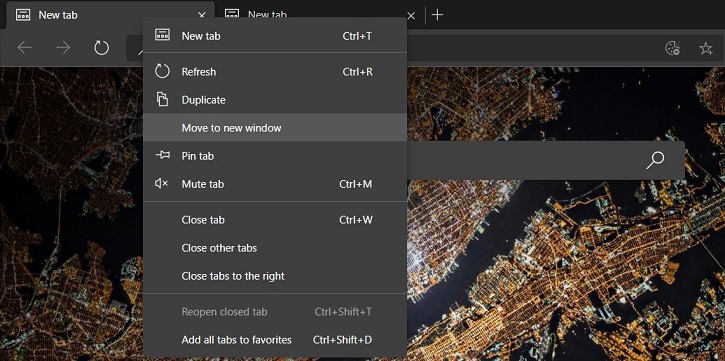
Task: Open a new tab with the plus button
Action: [x=437, y=15]
